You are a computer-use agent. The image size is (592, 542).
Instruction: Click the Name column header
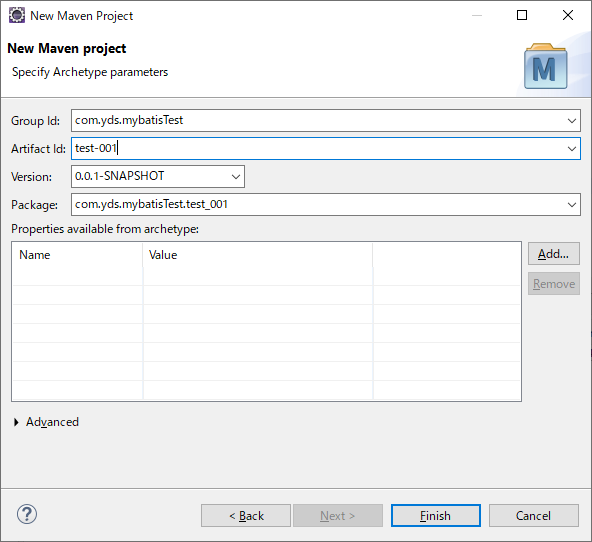coord(77,255)
